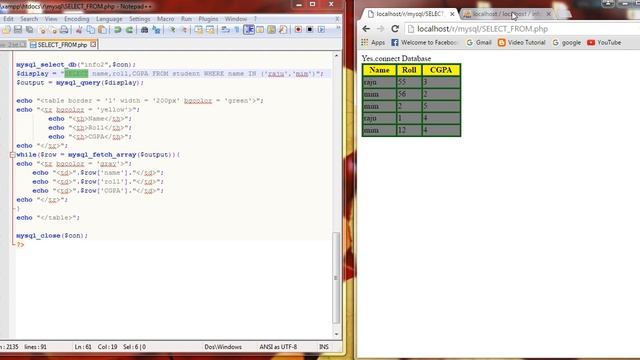640x360 pixels.
Task: Click the Close All toolbar icon
Action: [x=53, y=30]
